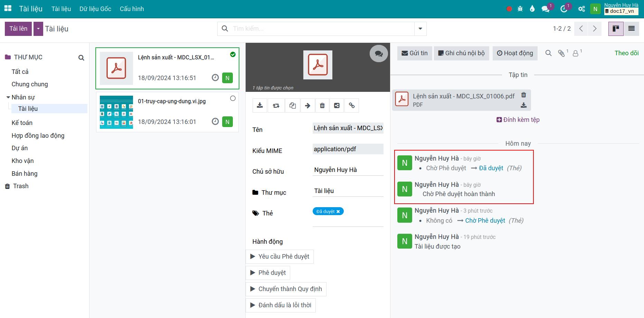Click the share document icon

click(337, 106)
